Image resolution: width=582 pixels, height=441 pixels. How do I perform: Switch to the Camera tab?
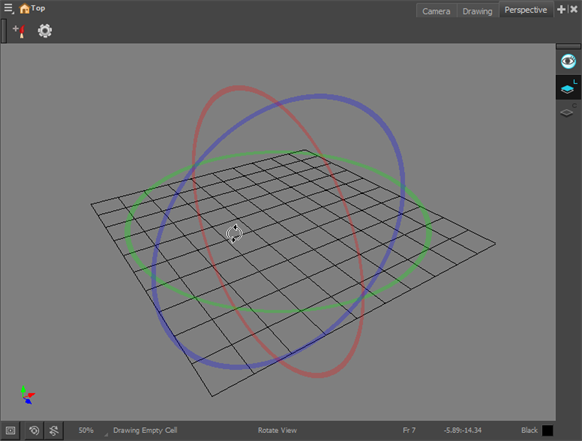point(436,11)
